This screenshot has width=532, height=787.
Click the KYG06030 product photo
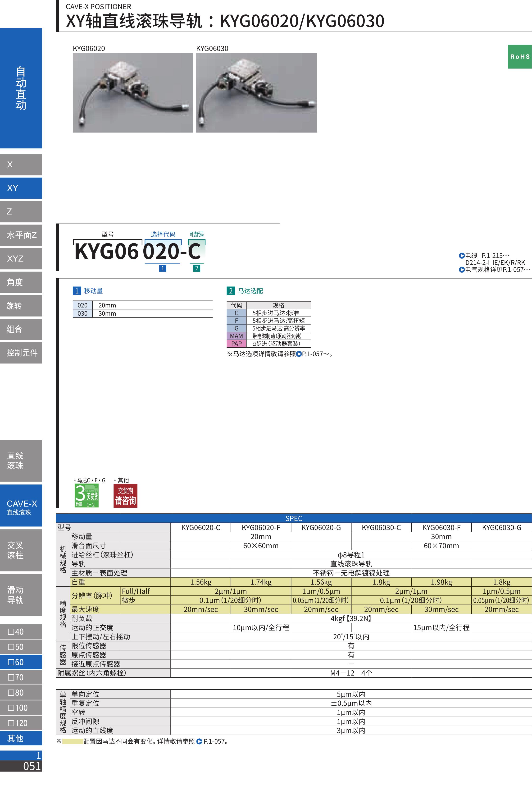click(256, 92)
